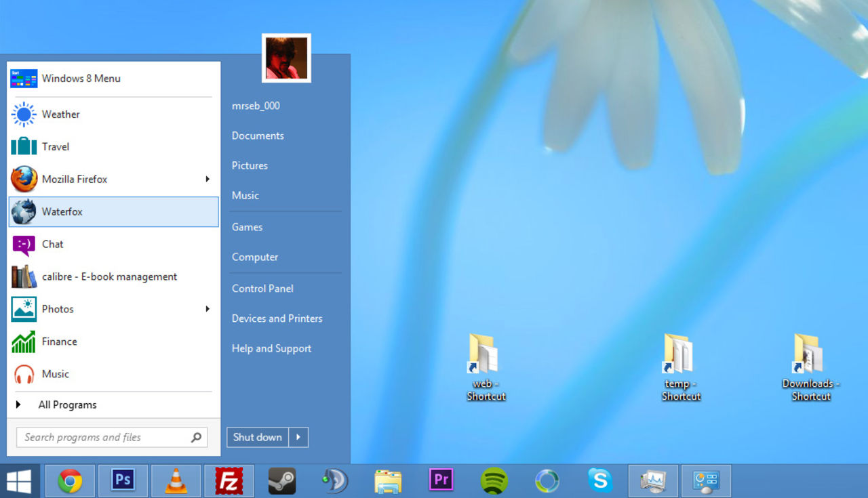Select Control Panel from the Start menu
Image resolution: width=868 pixels, height=498 pixels.
(262, 288)
